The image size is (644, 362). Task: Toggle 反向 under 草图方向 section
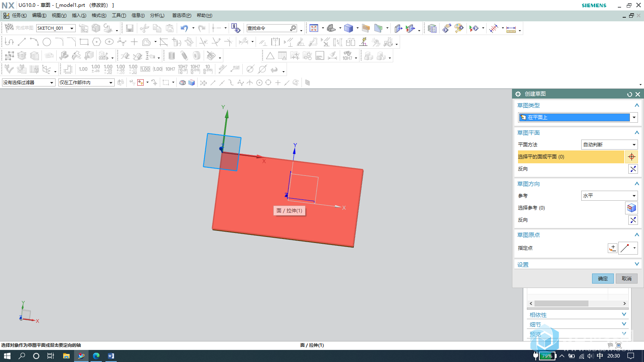[x=633, y=220]
